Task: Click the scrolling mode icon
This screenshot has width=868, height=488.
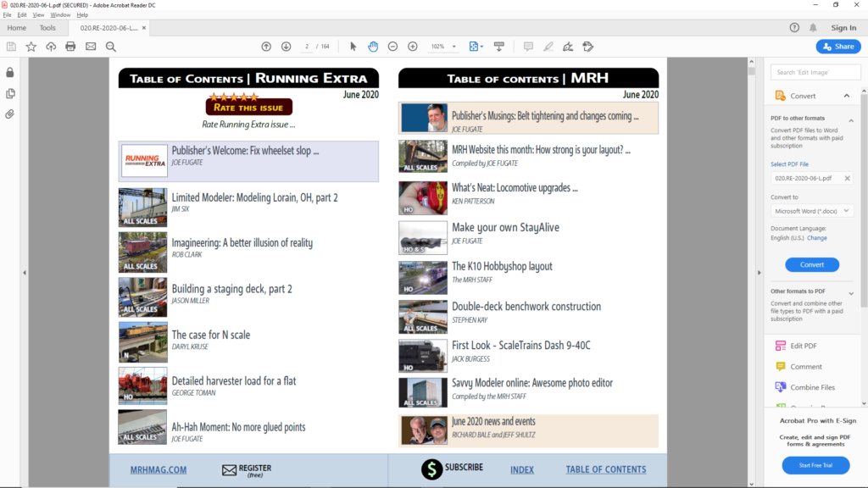Action: pos(498,47)
